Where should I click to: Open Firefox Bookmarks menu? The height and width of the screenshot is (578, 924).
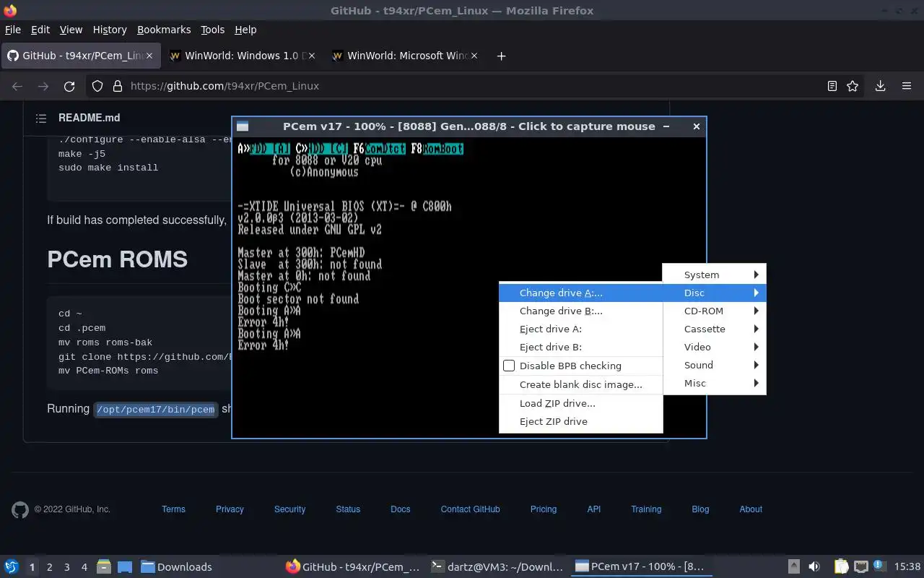click(x=164, y=30)
